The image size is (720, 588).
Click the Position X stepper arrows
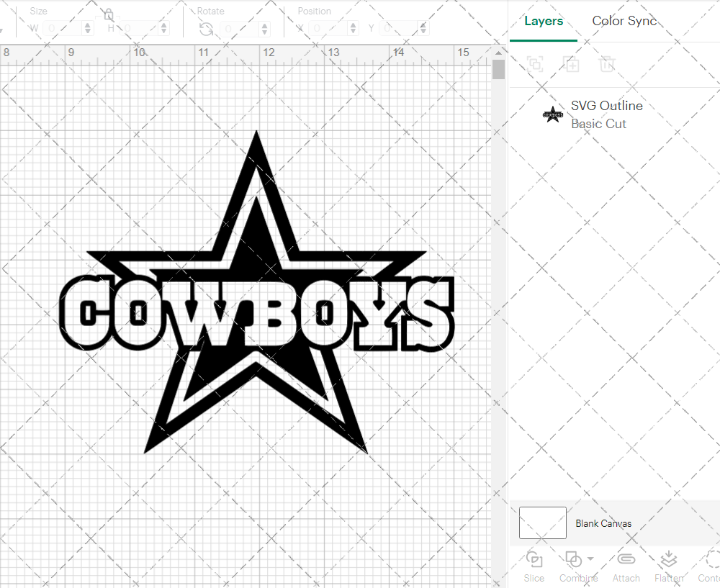[x=353, y=29]
